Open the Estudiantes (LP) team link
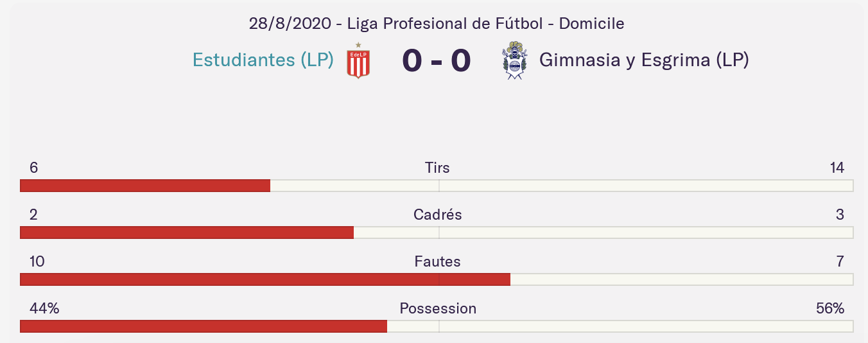The image size is (868, 343). 263,60
